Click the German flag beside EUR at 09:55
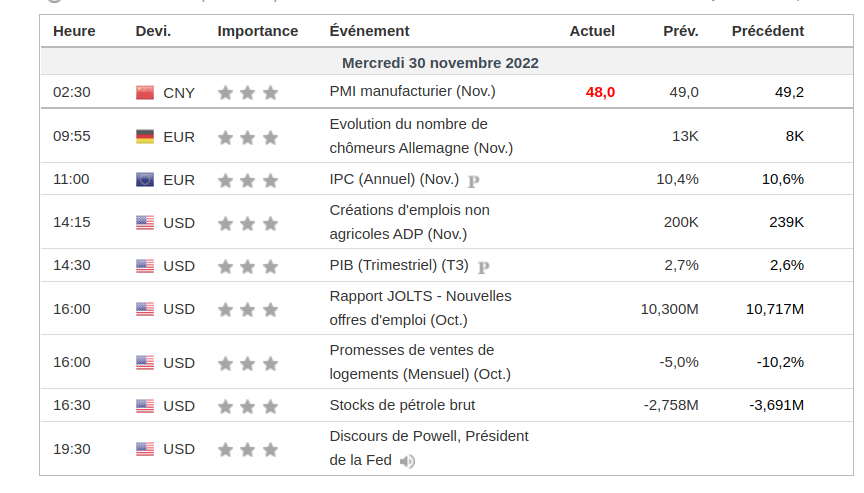 tap(145, 136)
